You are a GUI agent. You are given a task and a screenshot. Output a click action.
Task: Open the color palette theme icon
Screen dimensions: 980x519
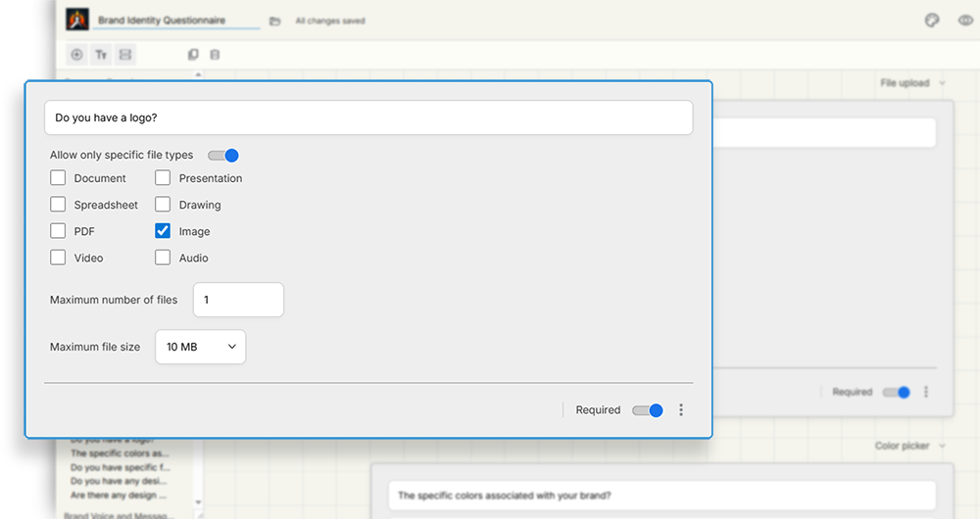point(932,21)
